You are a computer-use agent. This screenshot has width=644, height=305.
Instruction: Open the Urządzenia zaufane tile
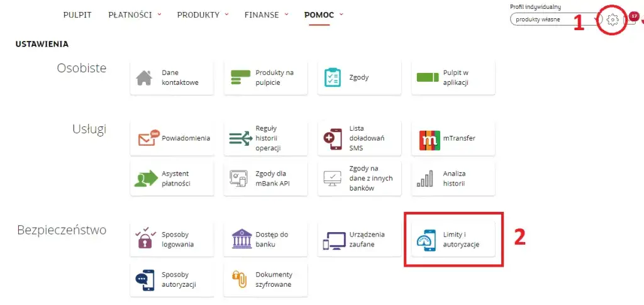point(359,240)
